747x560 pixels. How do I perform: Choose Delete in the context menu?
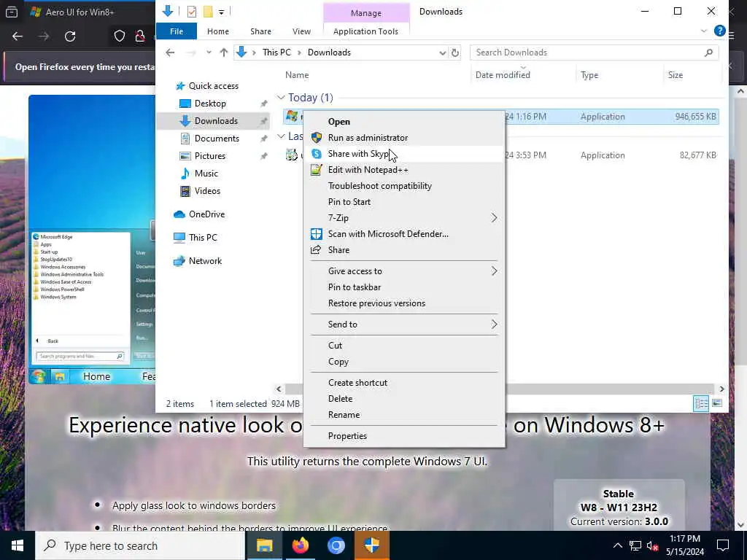click(340, 399)
